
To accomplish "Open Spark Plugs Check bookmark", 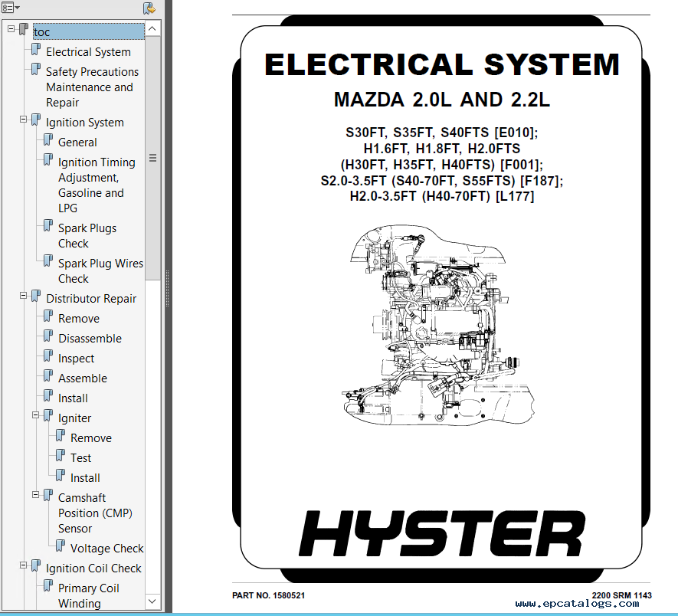I will pyautogui.click(x=87, y=236).
